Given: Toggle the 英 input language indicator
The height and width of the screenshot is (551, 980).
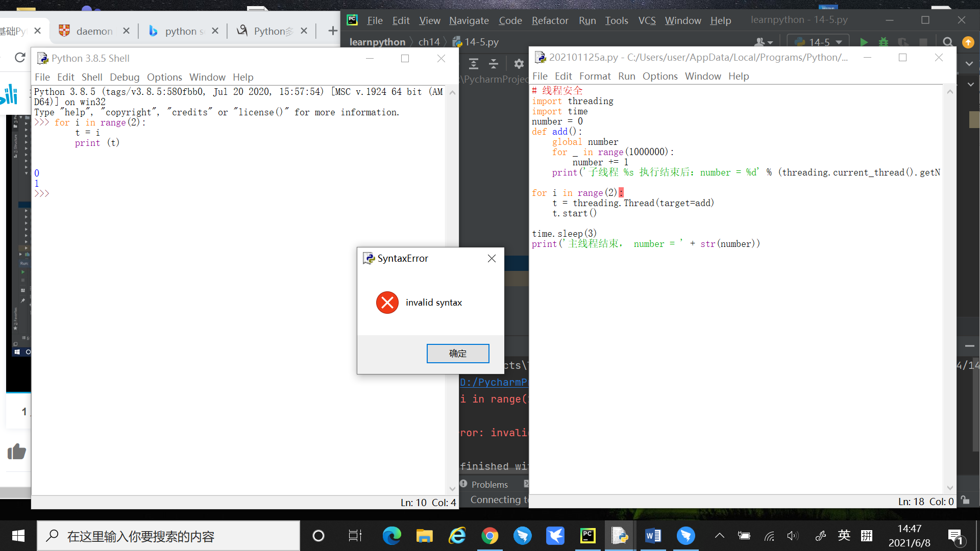Looking at the screenshot, I should tap(844, 536).
